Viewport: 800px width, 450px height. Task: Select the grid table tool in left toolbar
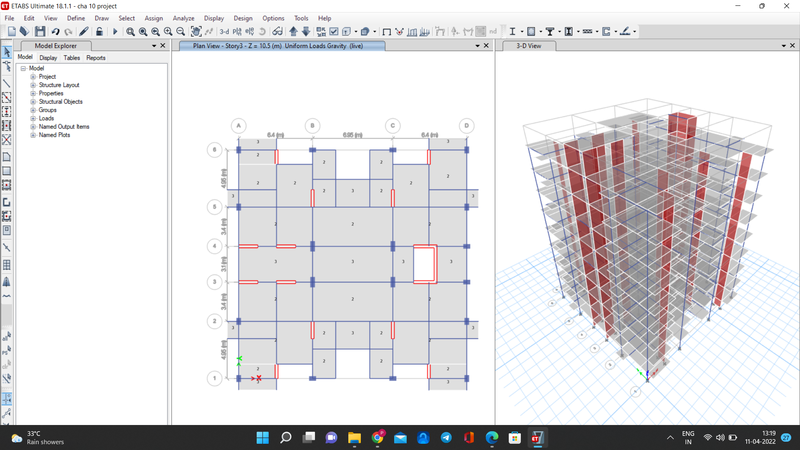(7, 265)
